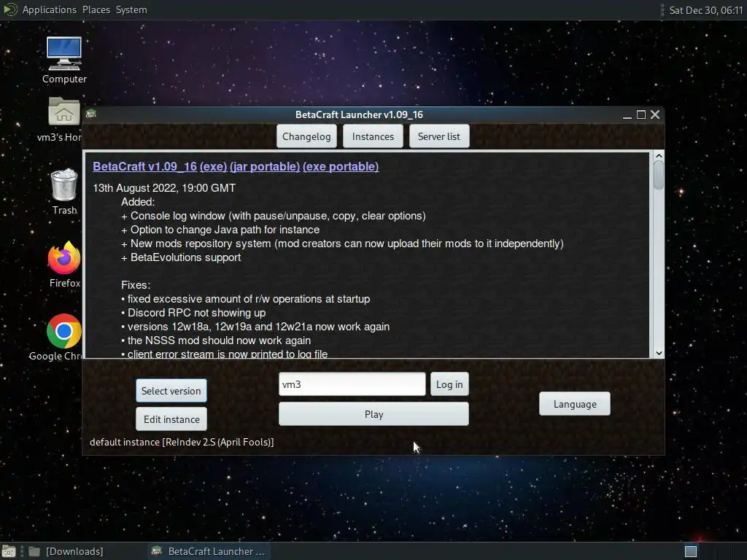The height and width of the screenshot is (560, 747).
Task: Switch to the Downloads window in the taskbar
Action: point(66,551)
